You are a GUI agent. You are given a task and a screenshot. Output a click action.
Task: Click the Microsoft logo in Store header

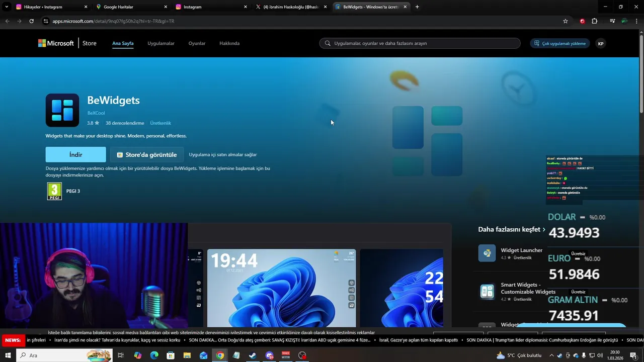tap(56, 43)
